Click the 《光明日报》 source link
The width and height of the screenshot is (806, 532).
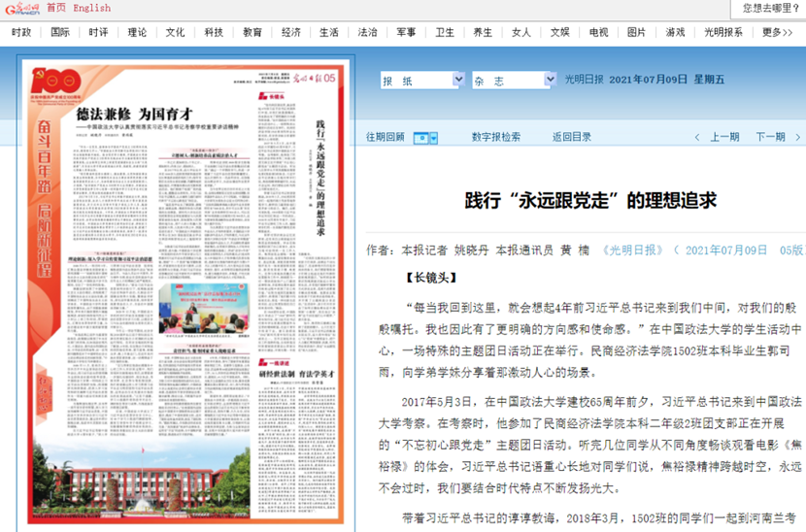tap(633, 250)
